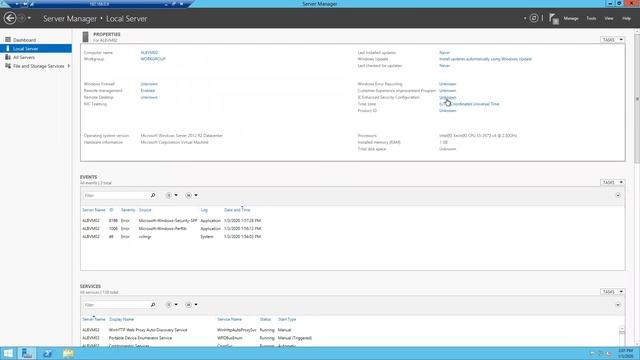Click the Events filter search magnifier icon
The width and height of the screenshot is (640, 360).
click(153, 196)
